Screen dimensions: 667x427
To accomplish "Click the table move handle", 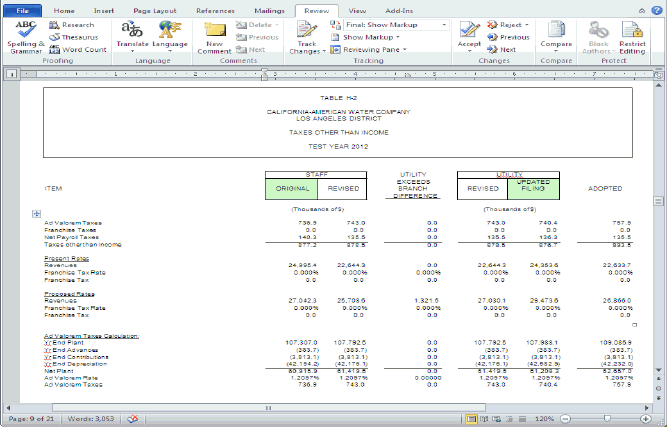I will (37, 214).
